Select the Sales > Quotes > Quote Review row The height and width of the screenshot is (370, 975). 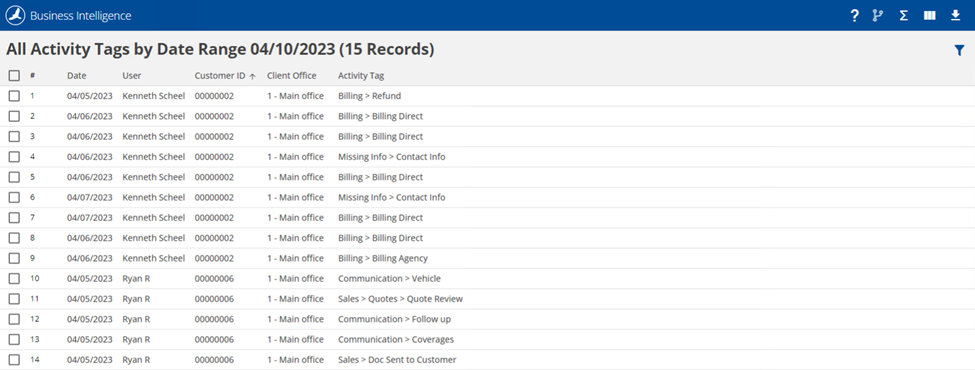tap(488, 298)
